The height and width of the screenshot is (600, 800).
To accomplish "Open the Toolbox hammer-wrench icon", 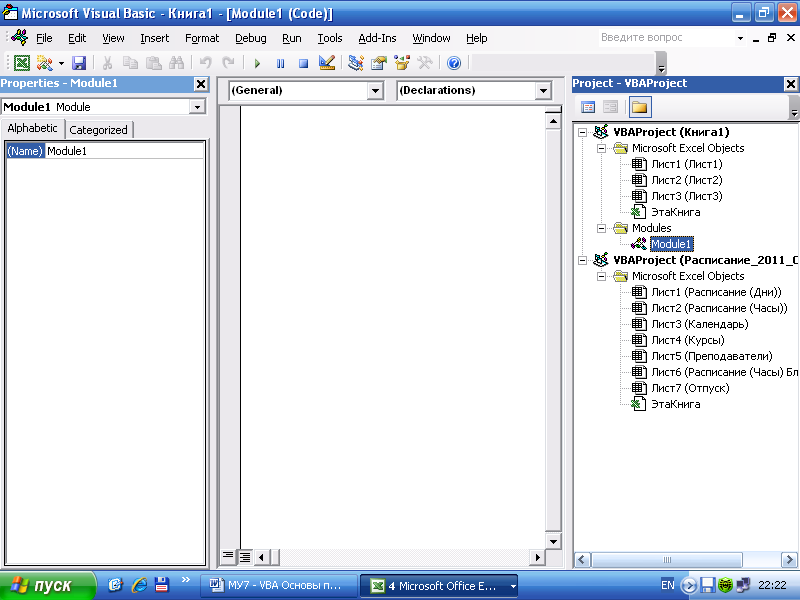I will (424, 63).
